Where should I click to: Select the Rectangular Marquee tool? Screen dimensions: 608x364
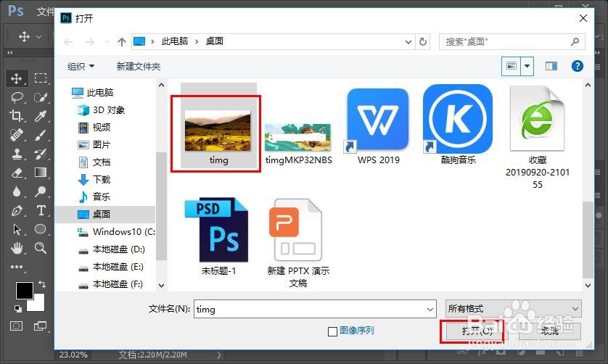[x=41, y=78]
